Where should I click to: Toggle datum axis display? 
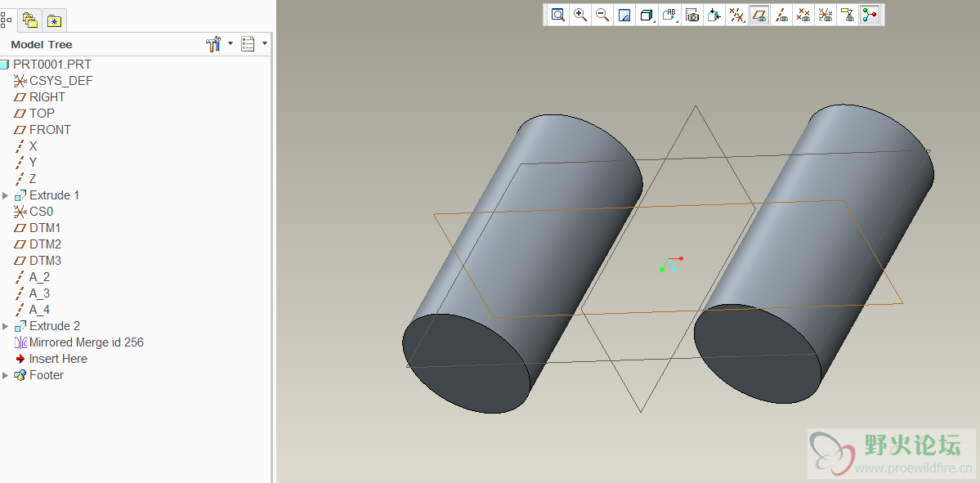click(x=781, y=15)
